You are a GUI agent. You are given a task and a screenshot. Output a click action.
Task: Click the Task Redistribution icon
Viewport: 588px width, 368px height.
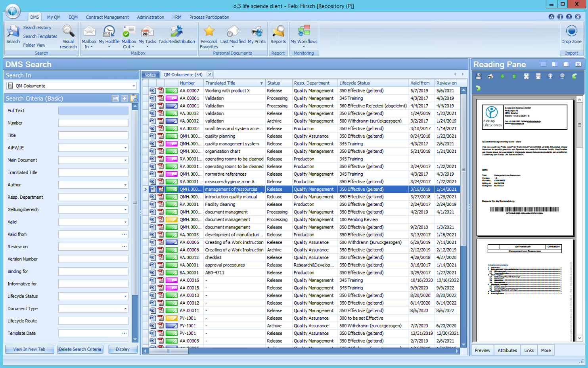176,31
